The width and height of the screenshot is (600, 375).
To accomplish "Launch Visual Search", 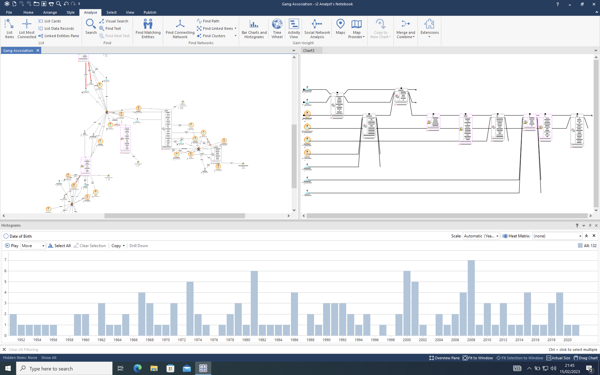I will (114, 21).
